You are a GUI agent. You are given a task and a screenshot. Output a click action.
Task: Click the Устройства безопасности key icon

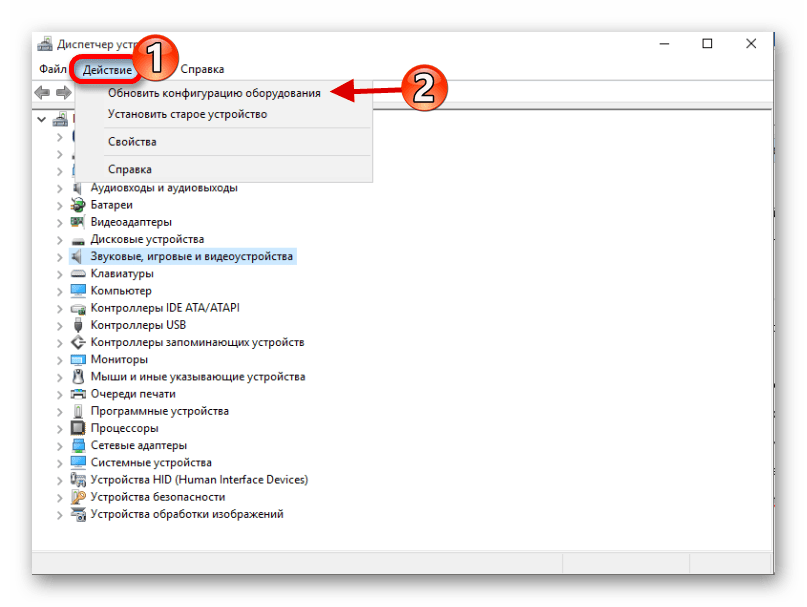tap(78, 497)
